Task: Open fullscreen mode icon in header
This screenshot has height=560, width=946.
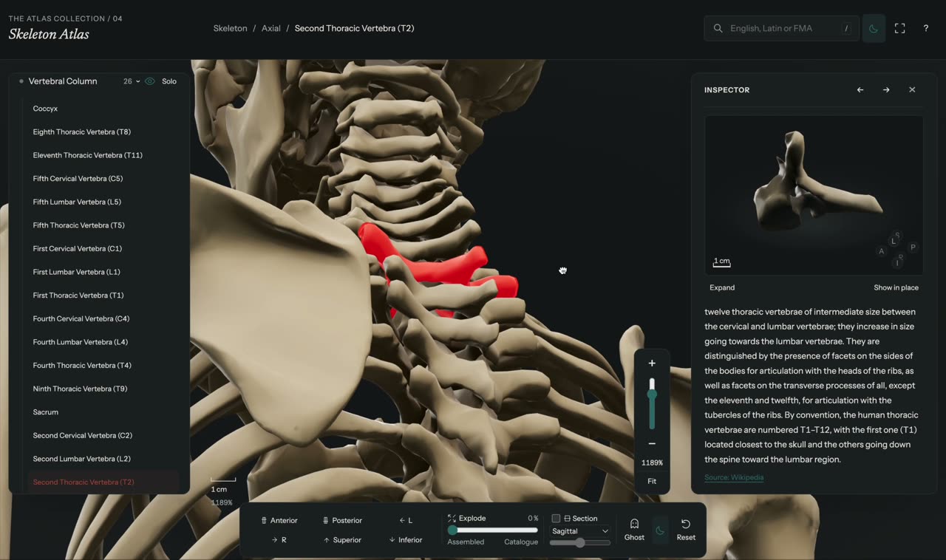Action: [x=899, y=28]
